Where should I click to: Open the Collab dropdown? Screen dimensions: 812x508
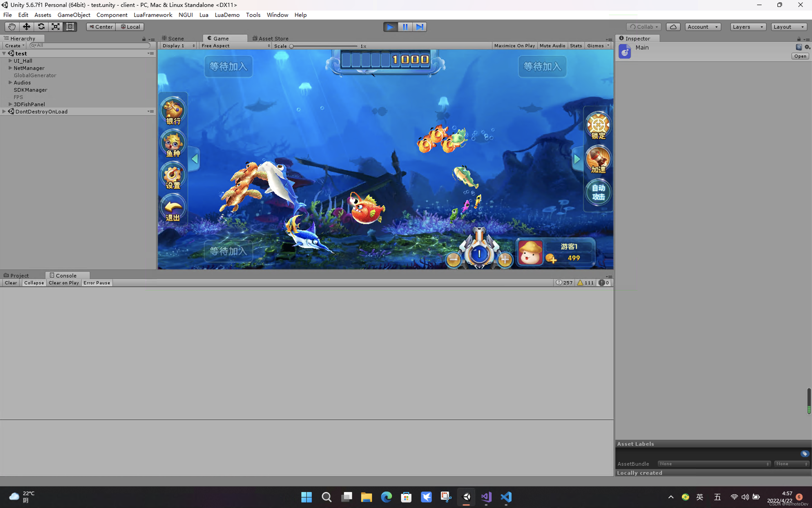644,27
